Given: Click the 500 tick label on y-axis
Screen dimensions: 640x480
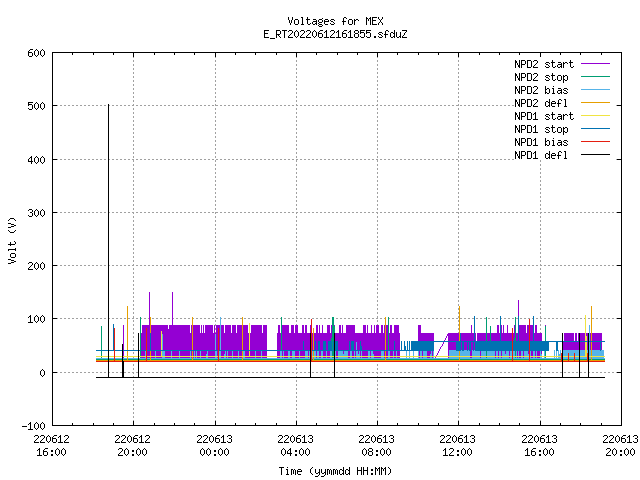Looking at the screenshot, I should [36, 106].
